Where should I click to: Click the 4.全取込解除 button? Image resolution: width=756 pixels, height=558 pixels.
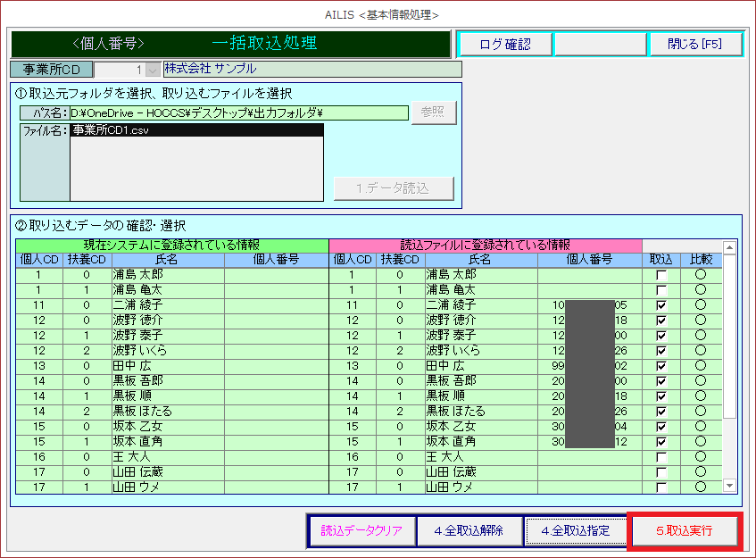tap(469, 530)
